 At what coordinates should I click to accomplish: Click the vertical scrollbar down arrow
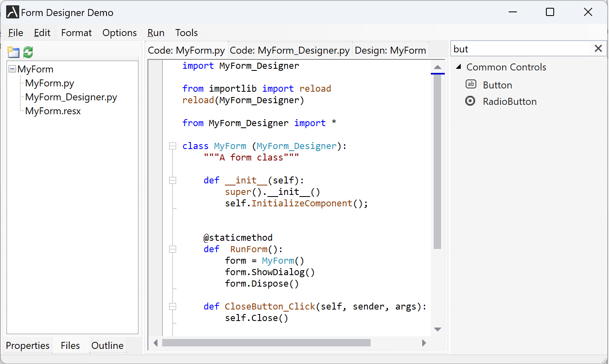click(437, 329)
